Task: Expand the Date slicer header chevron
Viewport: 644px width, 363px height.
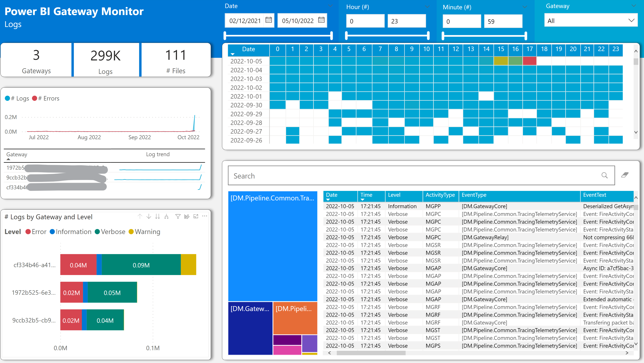Action: tap(330, 6)
